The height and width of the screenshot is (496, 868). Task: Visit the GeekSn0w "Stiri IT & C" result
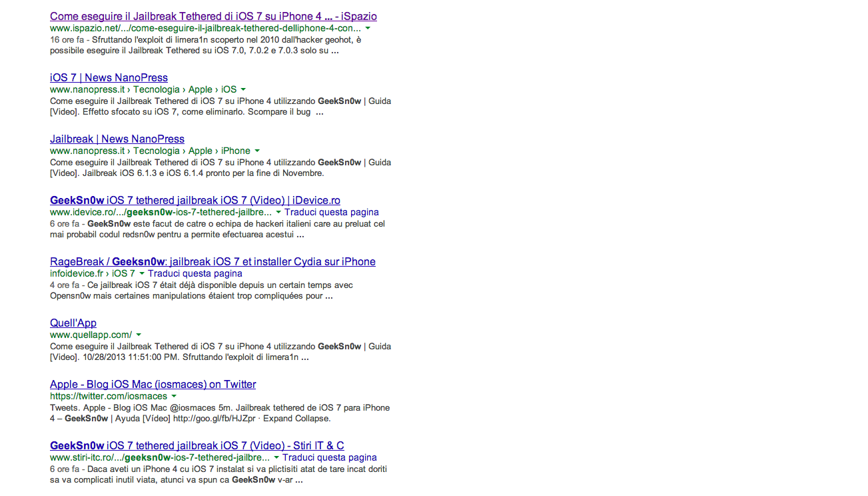pyautogui.click(x=197, y=445)
